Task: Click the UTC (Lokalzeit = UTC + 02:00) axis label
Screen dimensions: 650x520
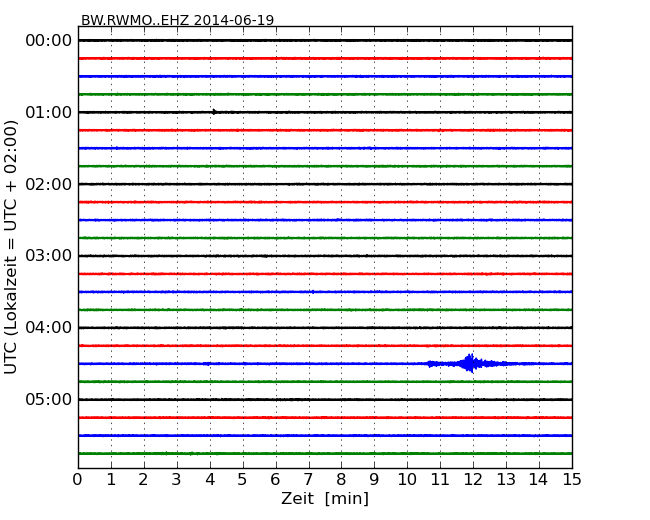Action: [x=11, y=247]
